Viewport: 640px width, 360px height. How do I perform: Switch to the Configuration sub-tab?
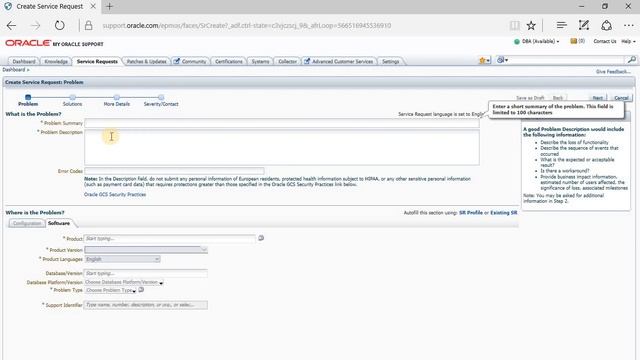coord(27,223)
